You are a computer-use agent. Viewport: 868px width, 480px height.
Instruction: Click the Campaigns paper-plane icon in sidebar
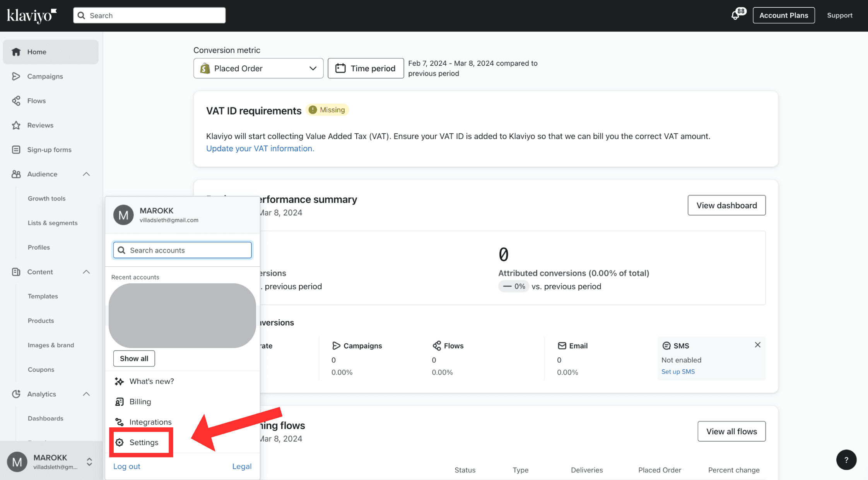coord(16,76)
